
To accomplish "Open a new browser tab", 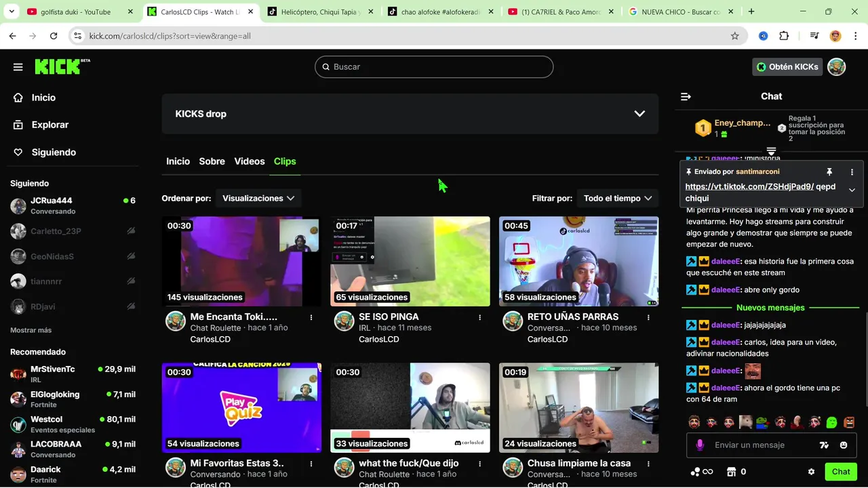I will coord(751,12).
